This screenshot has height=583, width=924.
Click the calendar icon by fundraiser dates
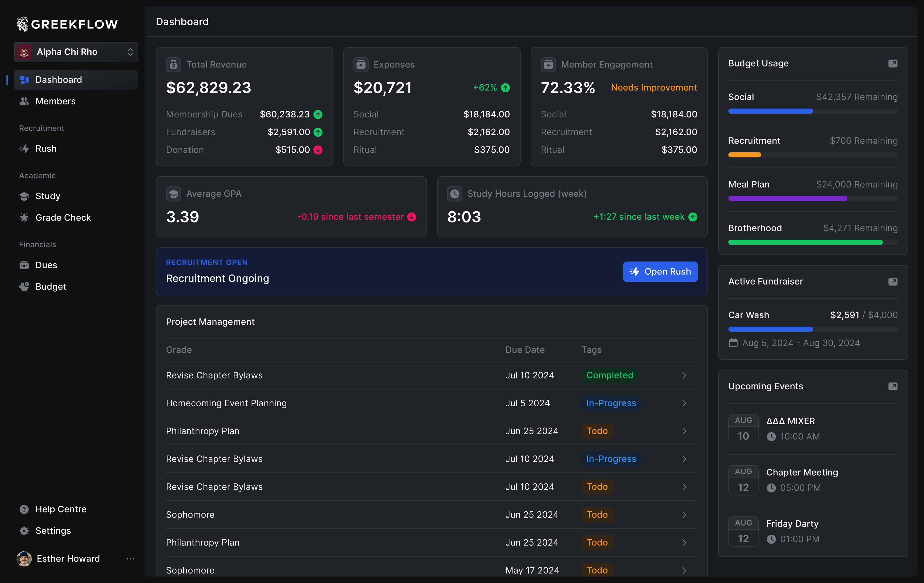tap(733, 343)
